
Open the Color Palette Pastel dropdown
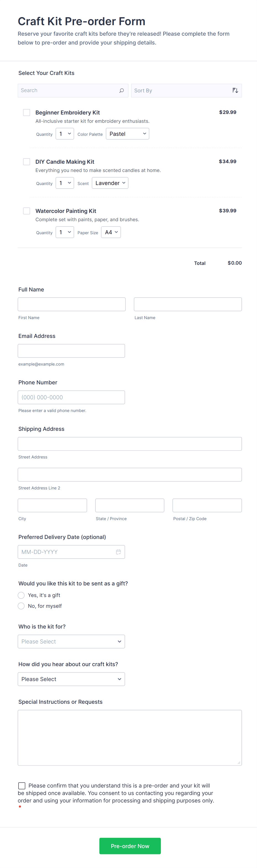coord(127,134)
